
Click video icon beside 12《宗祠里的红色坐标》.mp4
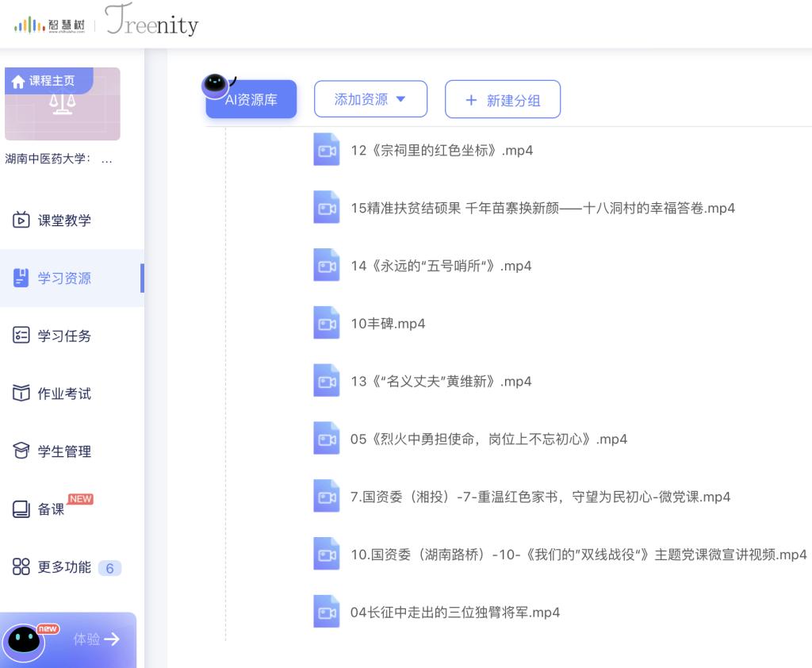326,150
